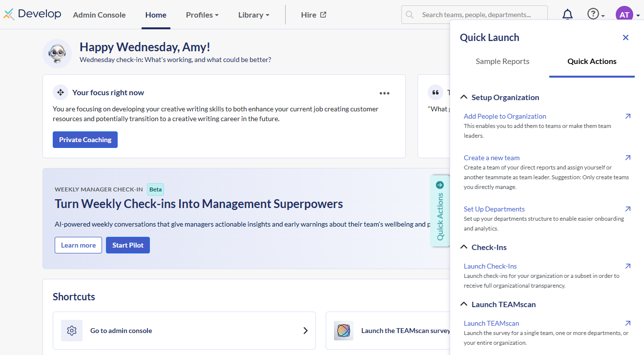Select the Admin Console nav item
Image resolution: width=644 pixels, height=355 pixels.
click(99, 15)
